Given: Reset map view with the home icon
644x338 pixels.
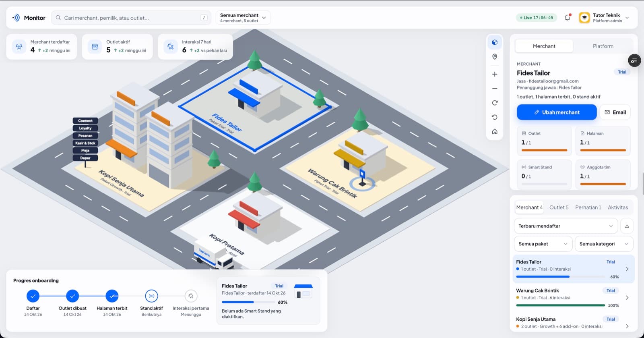Looking at the screenshot, I should (495, 132).
